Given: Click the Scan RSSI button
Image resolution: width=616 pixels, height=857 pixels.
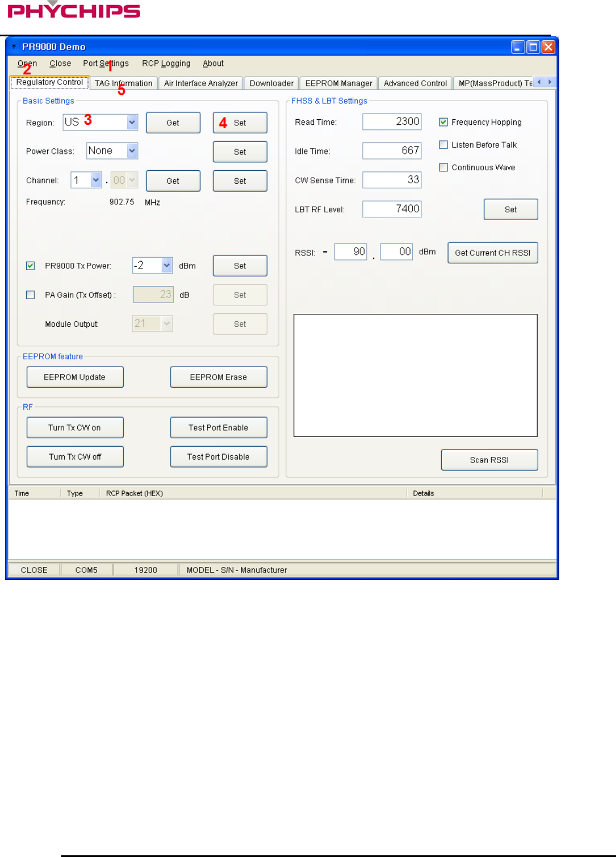Looking at the screenshot, I should pos(489,460).
